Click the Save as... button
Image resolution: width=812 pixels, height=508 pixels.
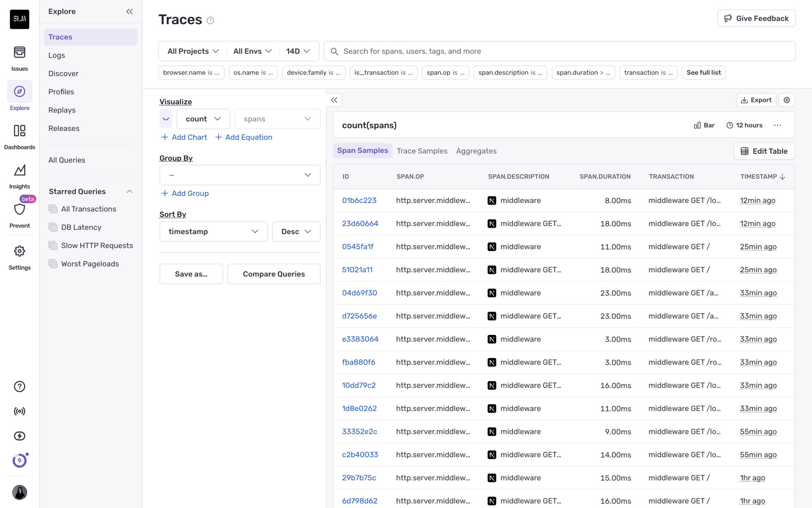pyautogui.click(x=191, y=274)
